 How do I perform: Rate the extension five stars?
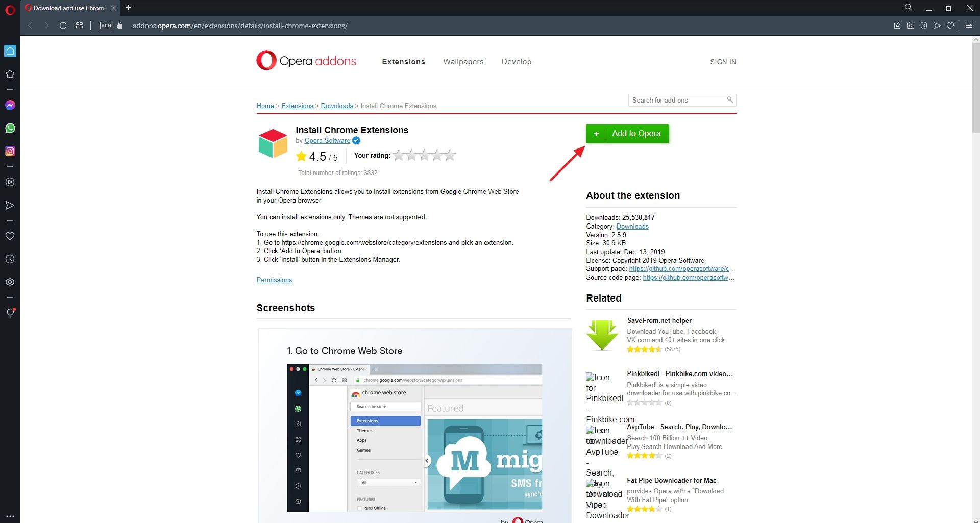(450, 155)
